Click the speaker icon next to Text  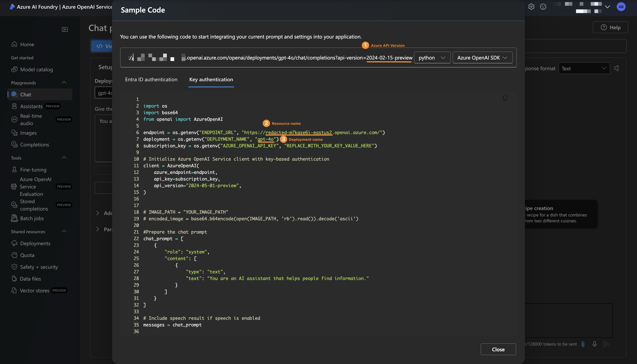[x=617, y=68]
